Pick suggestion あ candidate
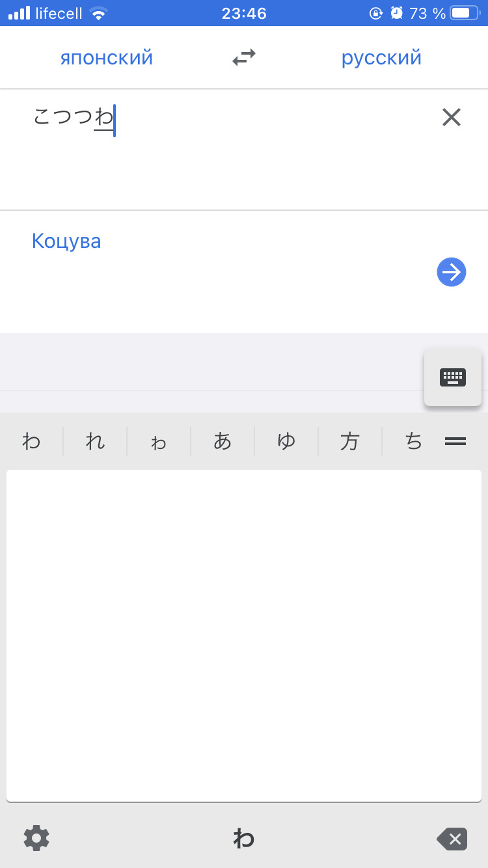 click(x=223, y=441)
